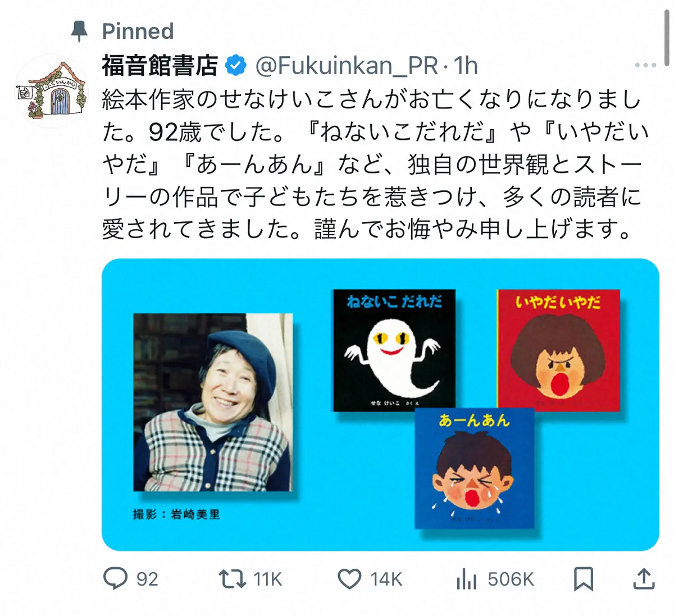
Task: View analytics bar chart icon
Action: pyautogui.click(x=466, y=579)
